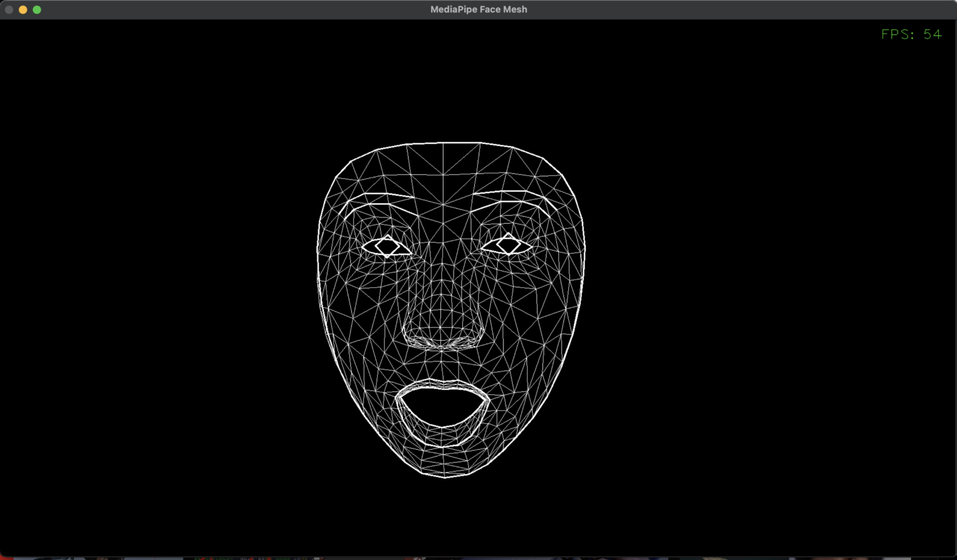Viewport: 957px width, 560px height.
Task: Click the green zoom traffic light button
Action: click(37, 10)
